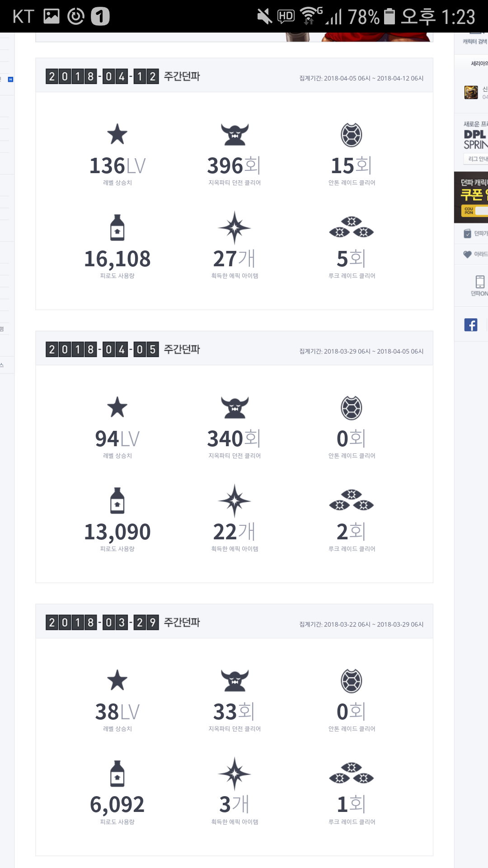The height and width of the screenshot is (868, 488).
Task: Click the Anton raid turtle icon above 15회
Action: [352, 135]
